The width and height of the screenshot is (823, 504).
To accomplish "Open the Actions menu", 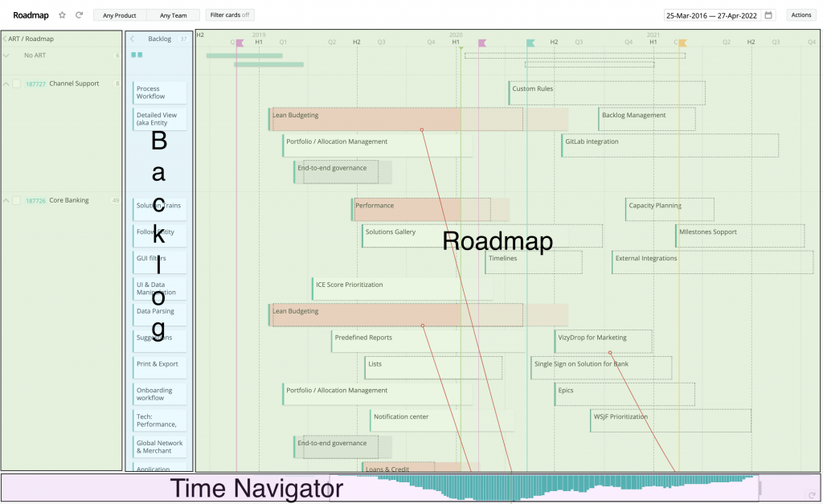I will pos(801,15).
